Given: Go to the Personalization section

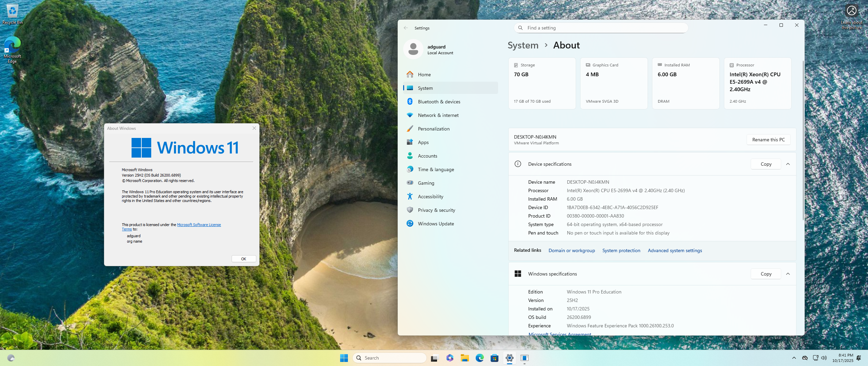Looking at the screenshot, I should [x=433, y=129].
